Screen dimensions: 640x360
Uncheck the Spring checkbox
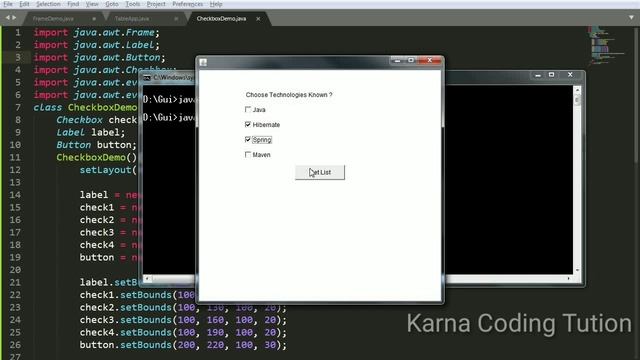(248, 140)
